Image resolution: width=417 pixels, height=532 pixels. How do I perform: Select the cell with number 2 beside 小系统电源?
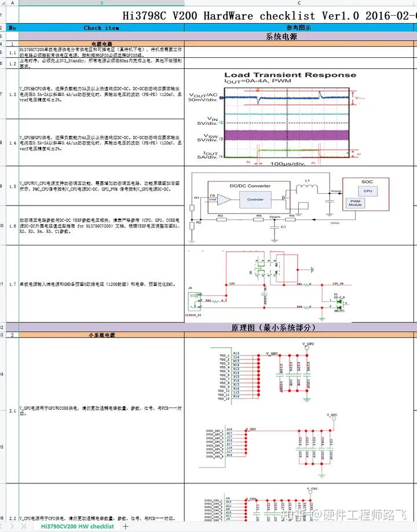(13, 335)
